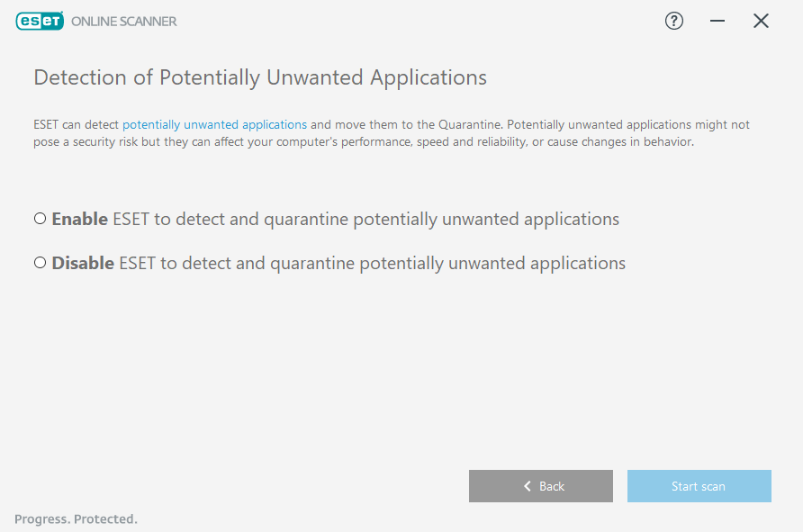Screen dimensions: 803x532
Task: Click the 'ONLINE SCANNER' title text
Action: coord(124,22)
